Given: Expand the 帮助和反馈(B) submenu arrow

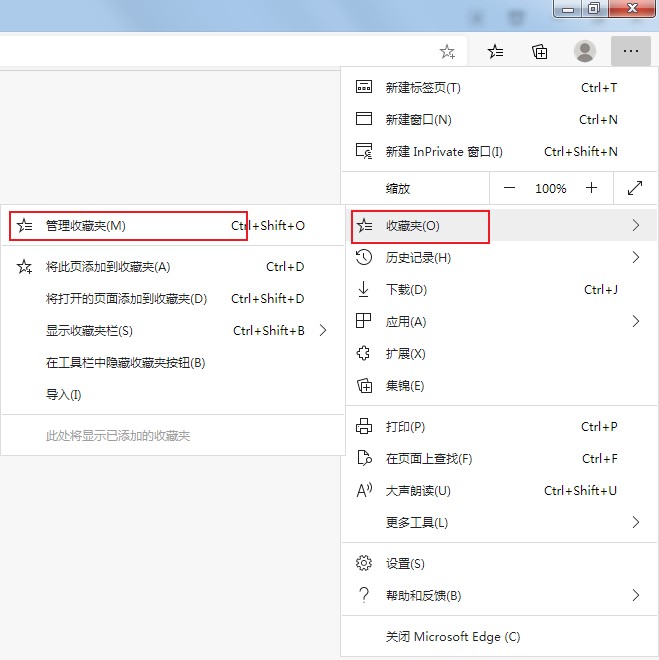Looking at the screenshot, I should coord(636,595).
